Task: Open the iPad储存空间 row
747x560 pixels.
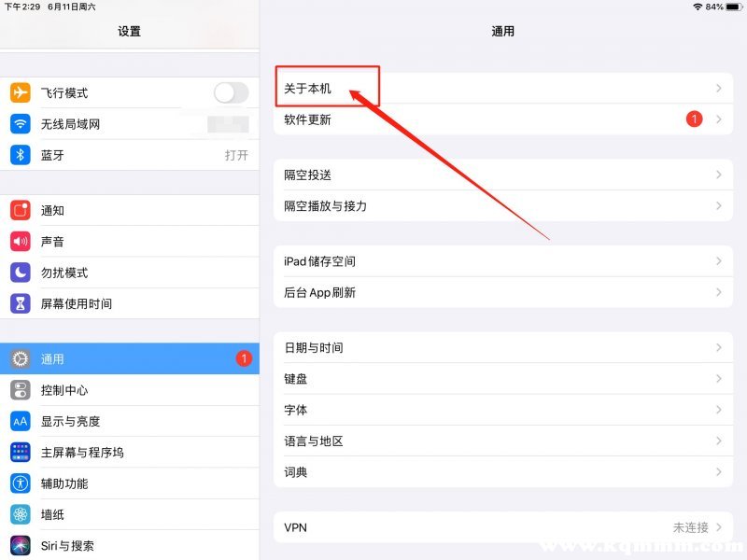Action: tap(503, 261)
